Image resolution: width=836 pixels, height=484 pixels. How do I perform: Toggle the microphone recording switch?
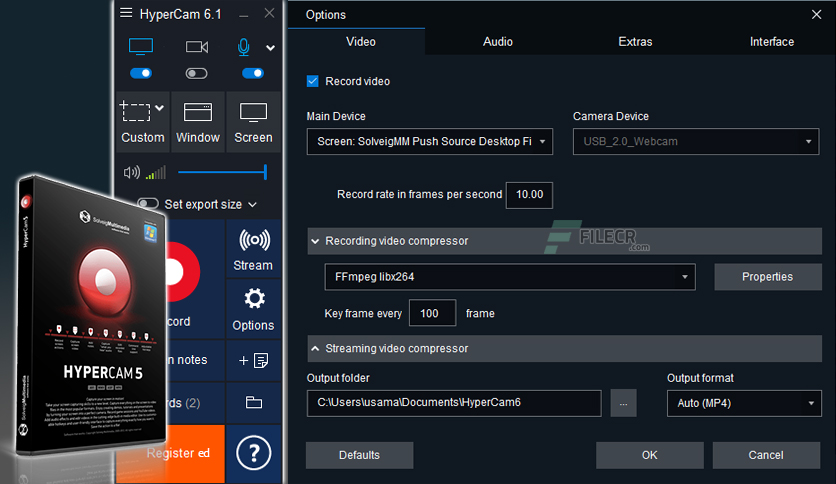point(253,73)
